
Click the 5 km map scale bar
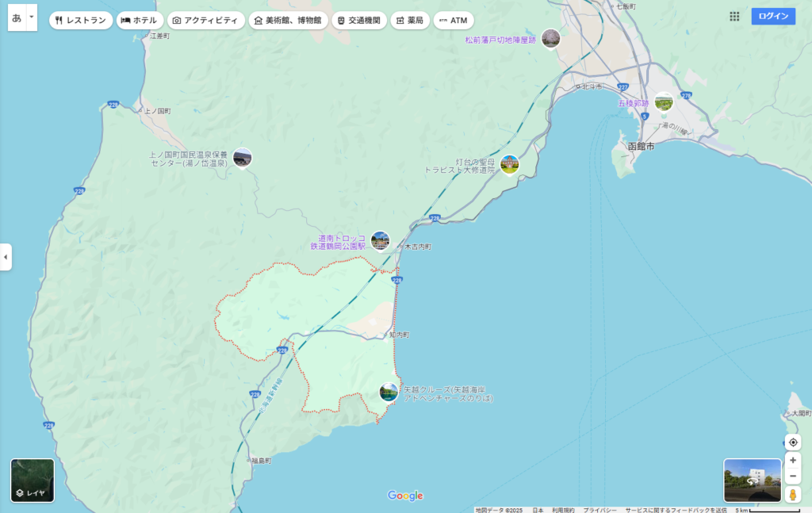pos(768,510)
